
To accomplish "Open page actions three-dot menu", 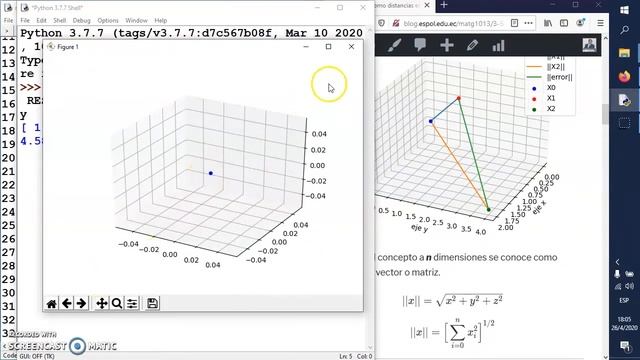I will tap(529, 23).
